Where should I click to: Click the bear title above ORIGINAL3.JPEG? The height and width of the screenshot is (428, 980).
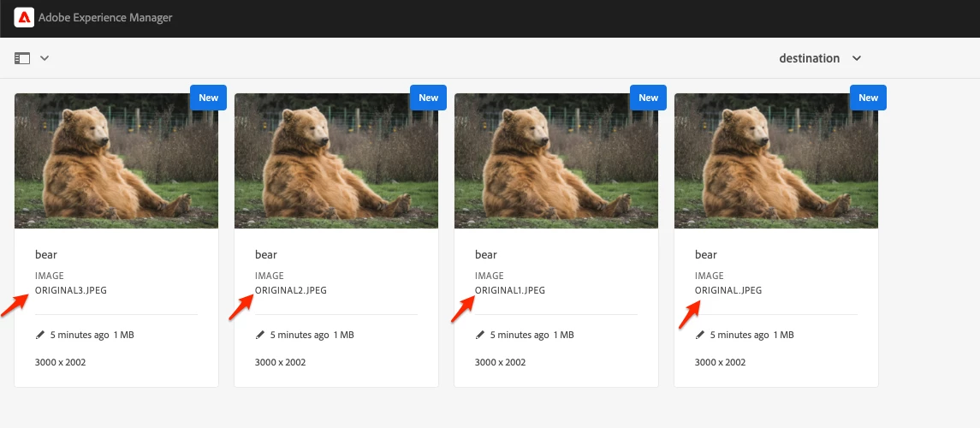[46, 254]
